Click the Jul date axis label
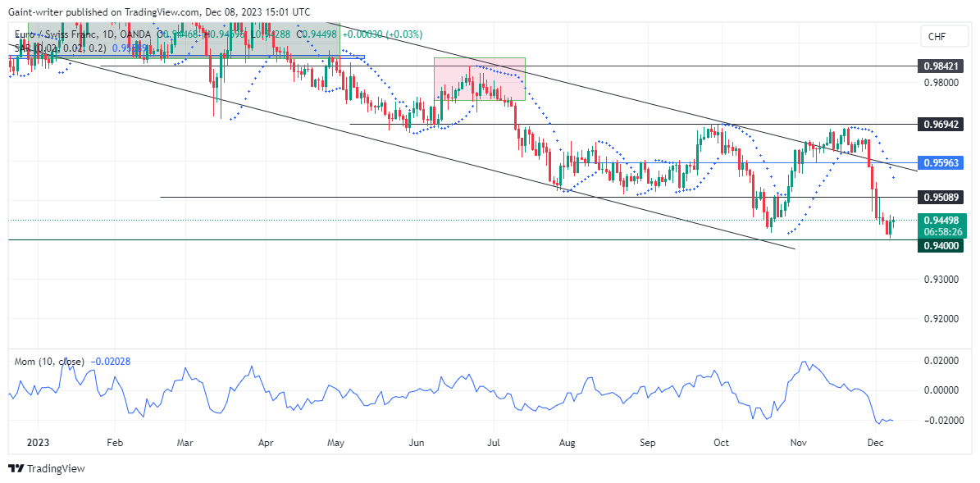980x483 pixels. [x=494, y=441]
